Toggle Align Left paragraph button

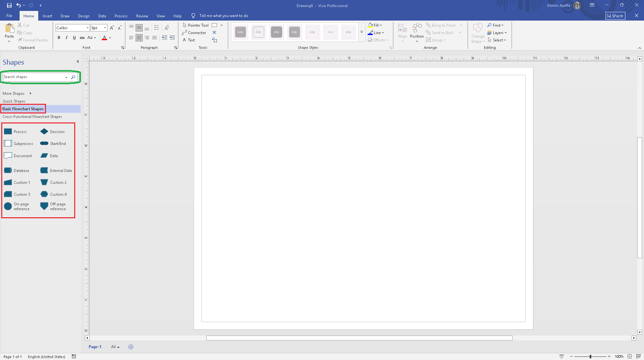click(131, 38)
